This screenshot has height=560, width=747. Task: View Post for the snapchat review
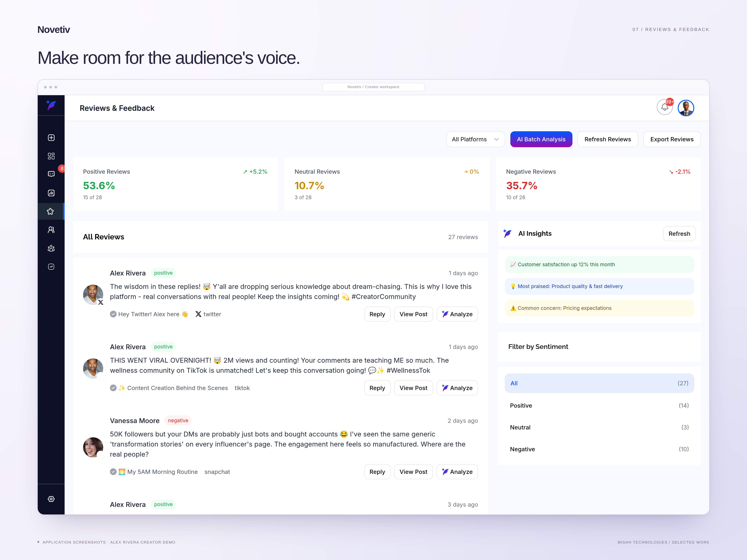[x=413, y=472]
